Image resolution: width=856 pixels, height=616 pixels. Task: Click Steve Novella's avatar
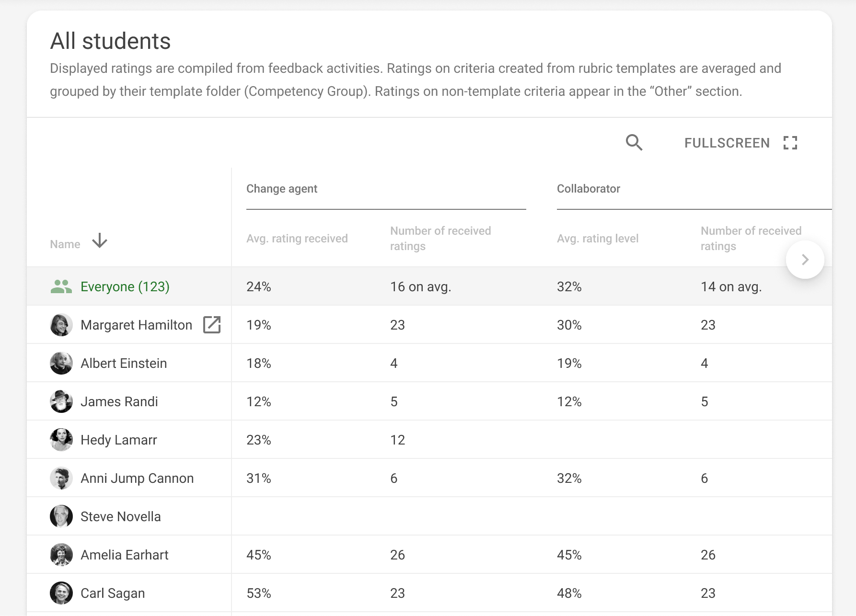[x=61, y=516]
